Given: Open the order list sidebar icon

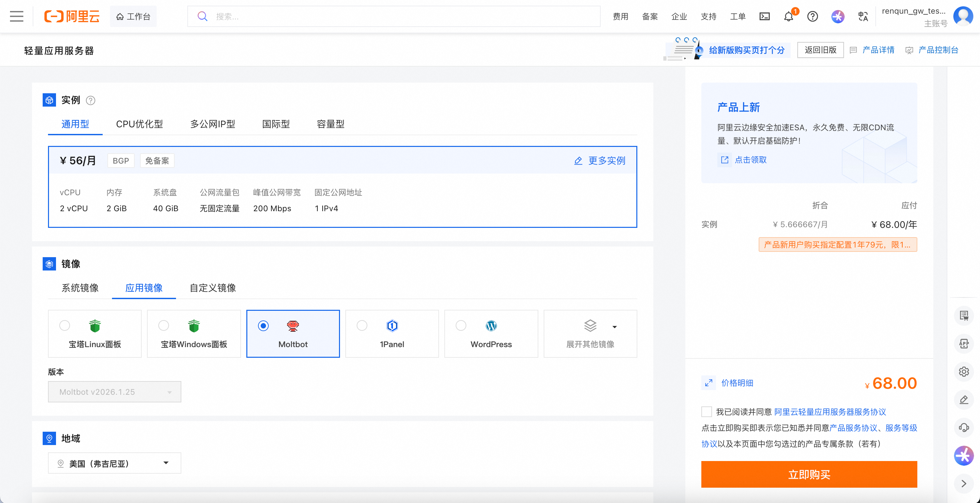Looking at the screenshot, I should [x=964, y=315].
